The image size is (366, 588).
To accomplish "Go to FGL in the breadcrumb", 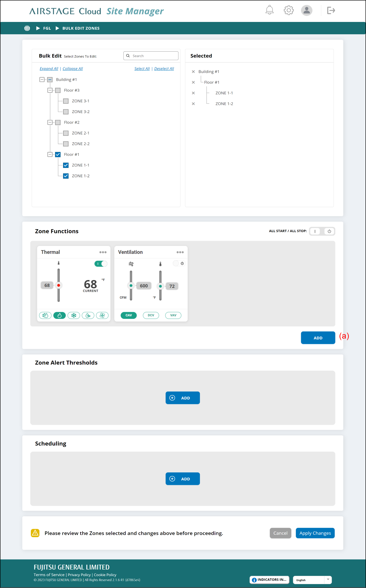I will pos(47,28).
